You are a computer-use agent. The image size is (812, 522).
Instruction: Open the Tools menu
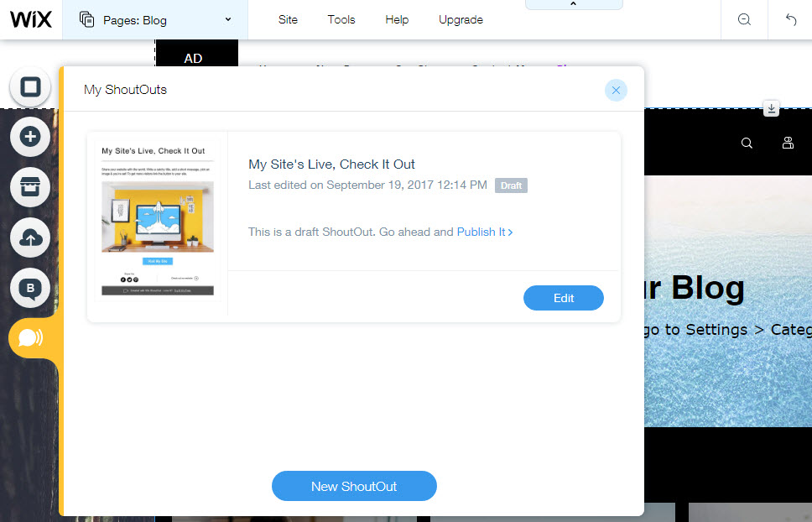pyautogui.click(x=341, y=19)
